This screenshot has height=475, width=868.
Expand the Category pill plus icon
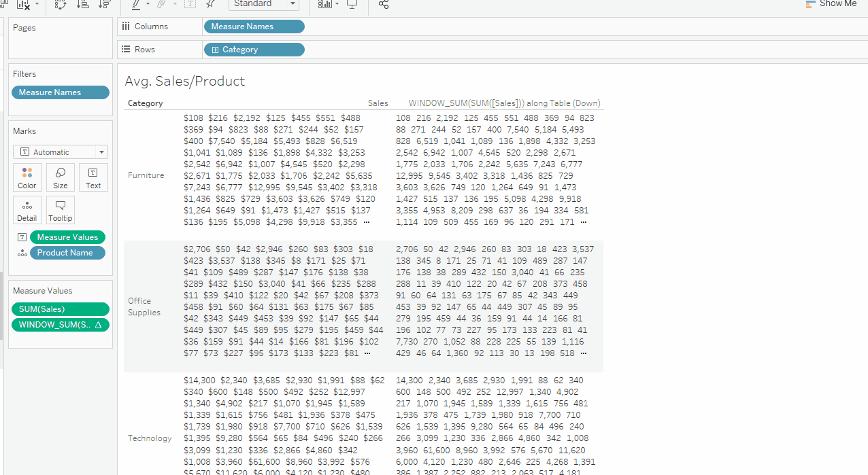pos(215,50)
